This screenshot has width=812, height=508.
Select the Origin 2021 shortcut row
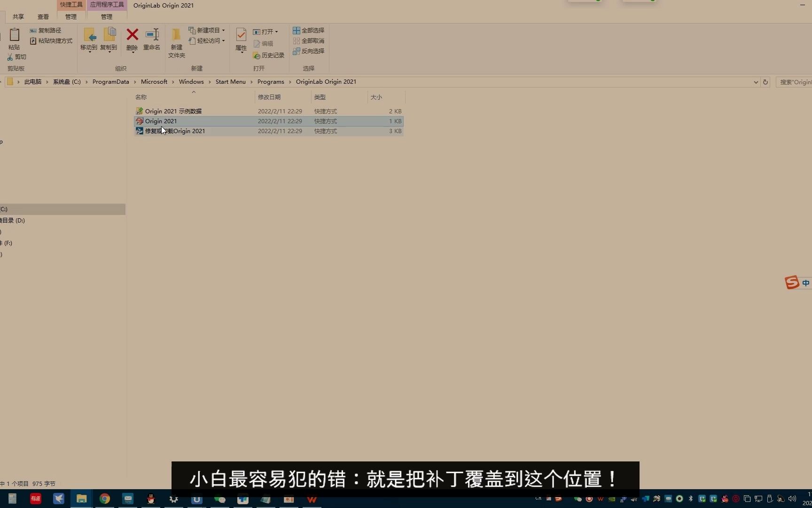coord(269,121)
